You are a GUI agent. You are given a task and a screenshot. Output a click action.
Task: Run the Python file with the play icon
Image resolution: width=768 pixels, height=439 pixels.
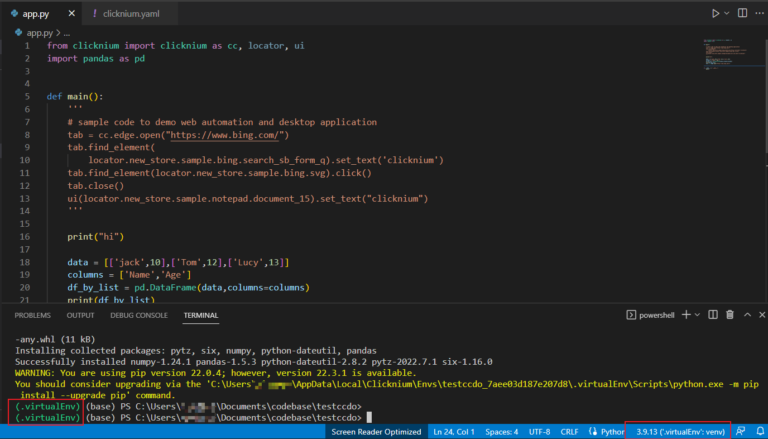[x=716, y=14]
